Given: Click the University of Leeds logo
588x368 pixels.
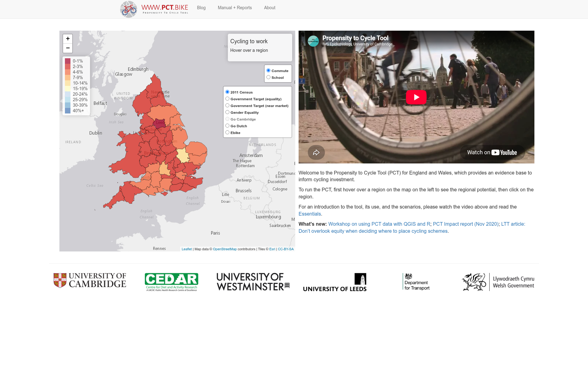Looking at the screenshot, I should tap(335, 282).
